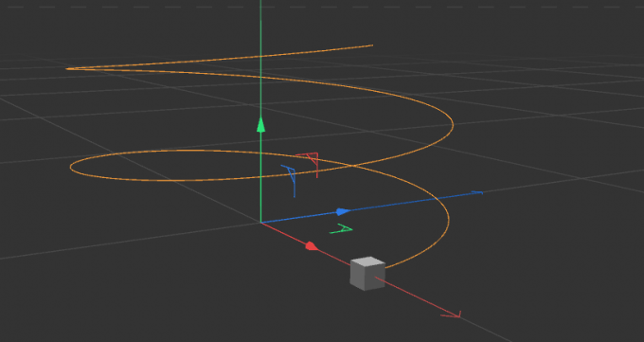The image size is (644, 342).
Task: Click the helix curve where it meets the cube
Action: tap(386, 267)
